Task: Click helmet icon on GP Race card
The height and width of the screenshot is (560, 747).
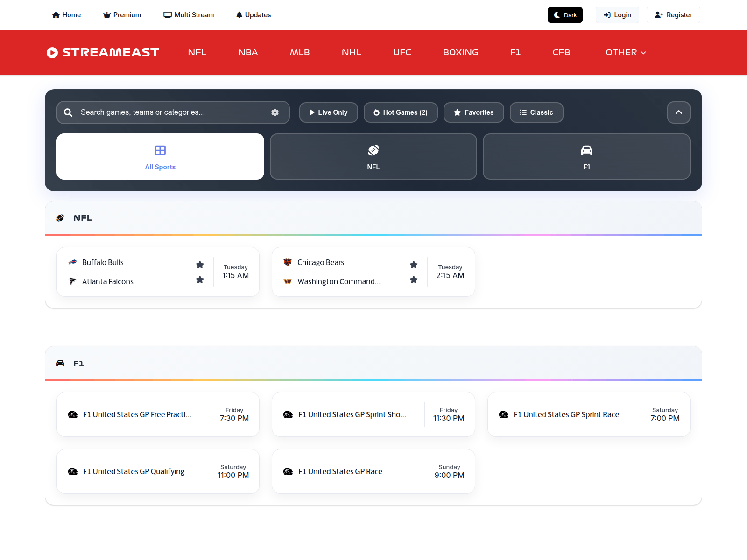Action: 288,471
